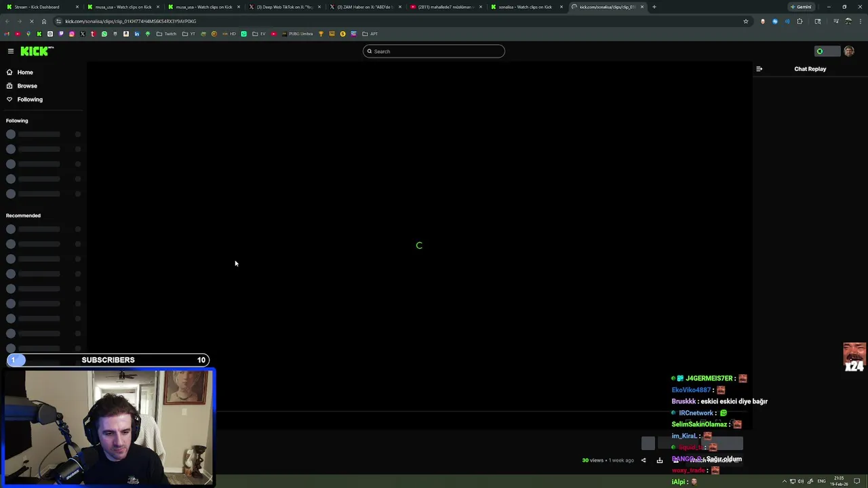Click the Recommended section heading

[x=23, y=216]
